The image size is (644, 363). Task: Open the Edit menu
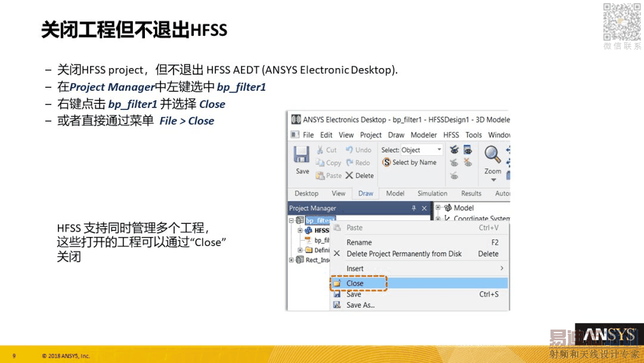(326, 135)
